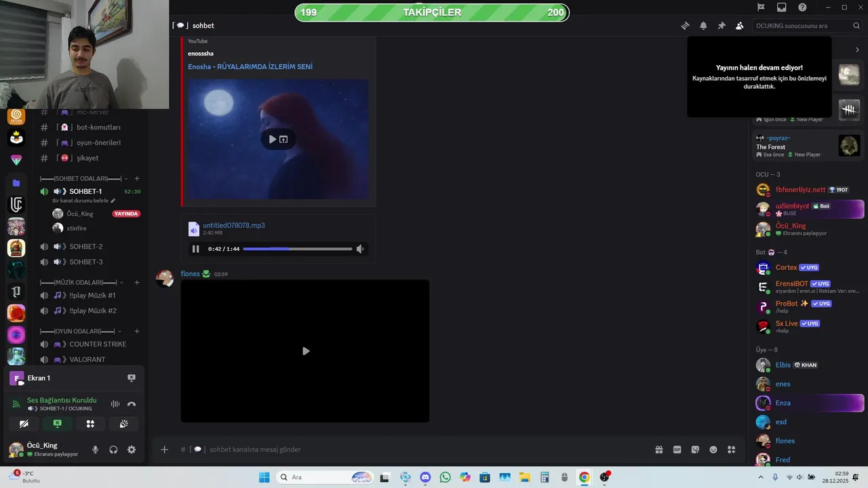Show hidden system tray icons chevron
Viewport: 868px width, 488px height.
pyautogui.click(x=761, y=477)
